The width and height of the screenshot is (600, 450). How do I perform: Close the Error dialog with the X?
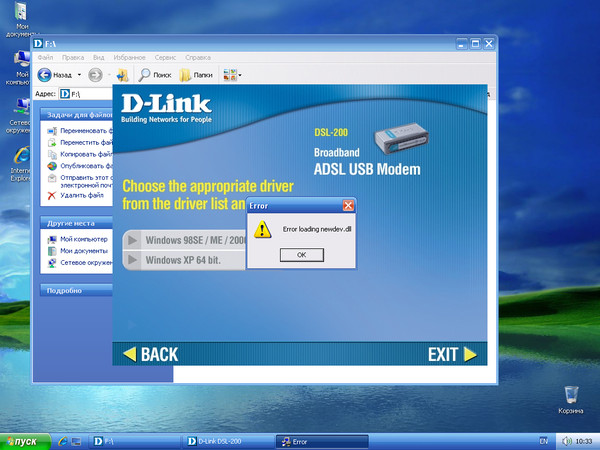(348, 205)
